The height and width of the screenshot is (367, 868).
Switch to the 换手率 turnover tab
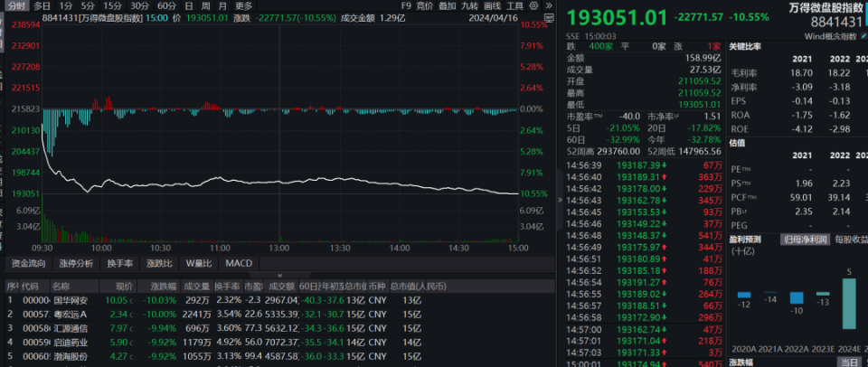120,263
